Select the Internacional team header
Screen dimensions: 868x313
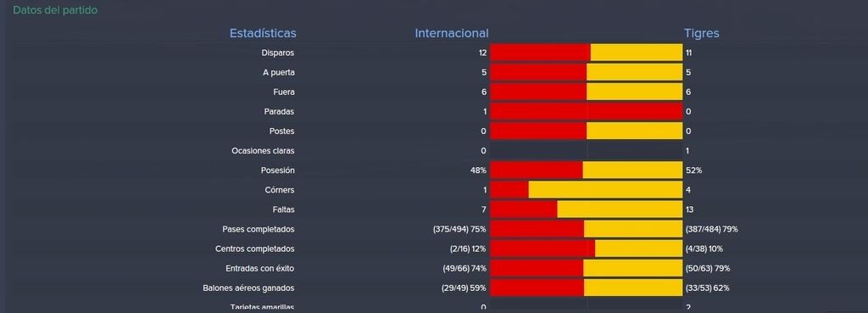[452, 33]
